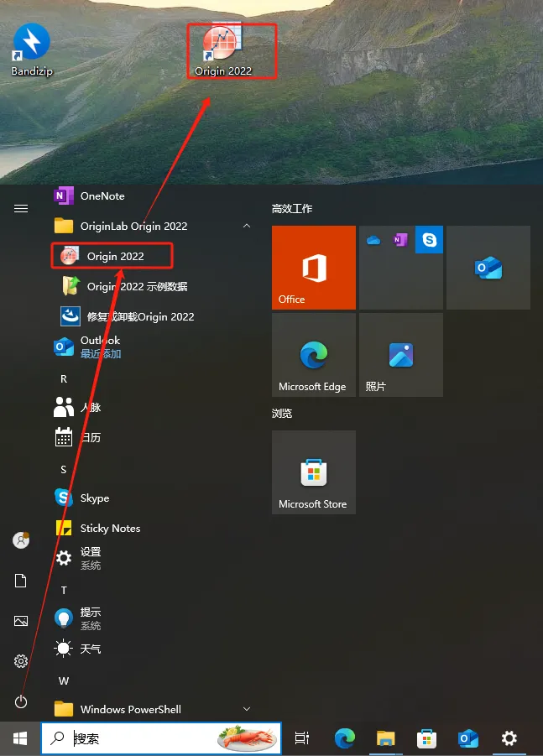Open Sticky Notes app
Viewport: 543px width, 756px height.
97,528
